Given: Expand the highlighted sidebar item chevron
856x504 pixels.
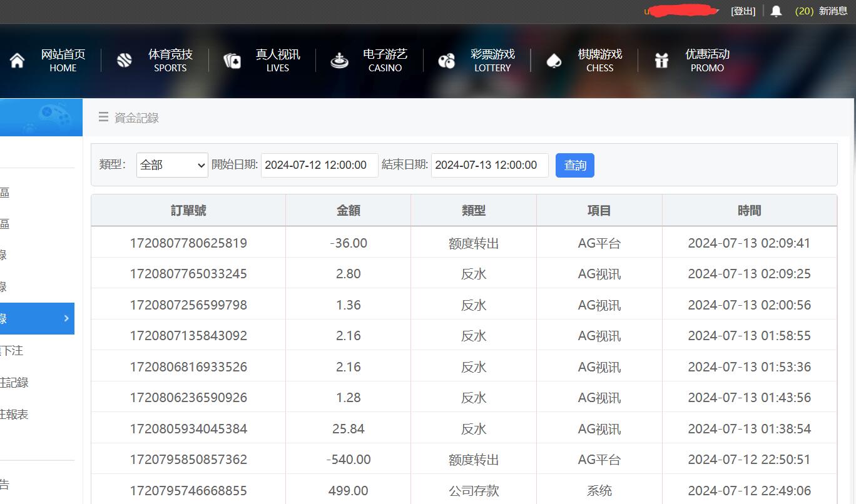Looking at the screenshot, I should pos(66,318).
